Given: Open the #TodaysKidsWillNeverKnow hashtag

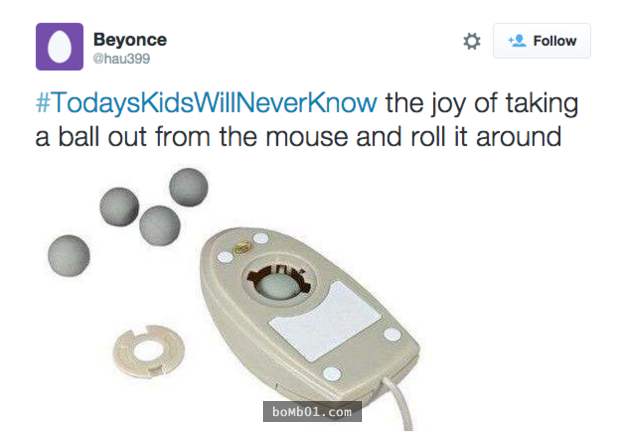Looking at the screenshot, I should (x=206, y=103).
